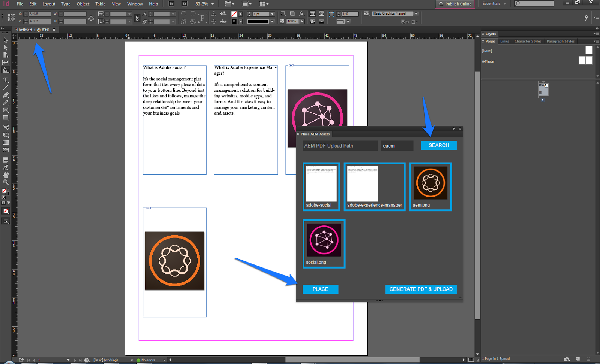Open the 83.3% zoom level dropdown

212,4
